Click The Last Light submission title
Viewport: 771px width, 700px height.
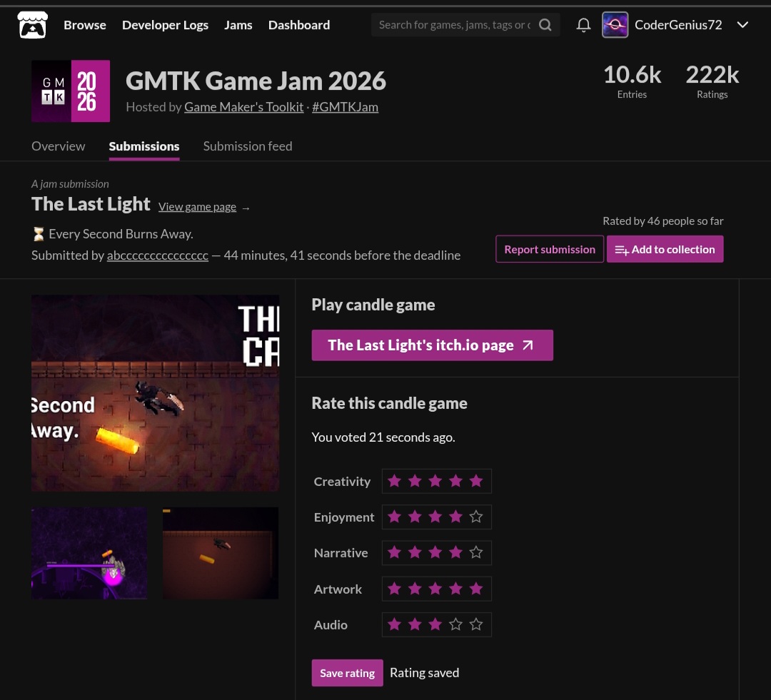[91, 204]
